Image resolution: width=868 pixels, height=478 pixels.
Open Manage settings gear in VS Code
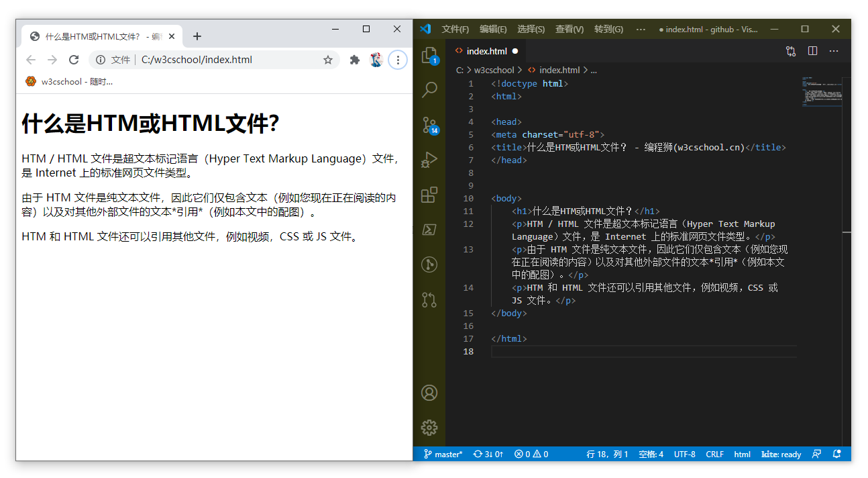coord(429,428)
